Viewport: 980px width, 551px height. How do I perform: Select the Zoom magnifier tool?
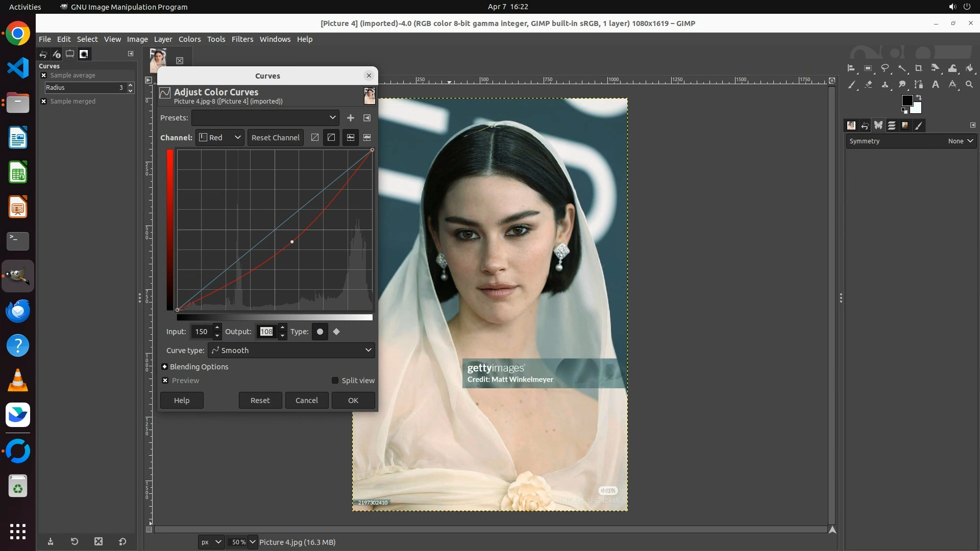tap(969, 85)
